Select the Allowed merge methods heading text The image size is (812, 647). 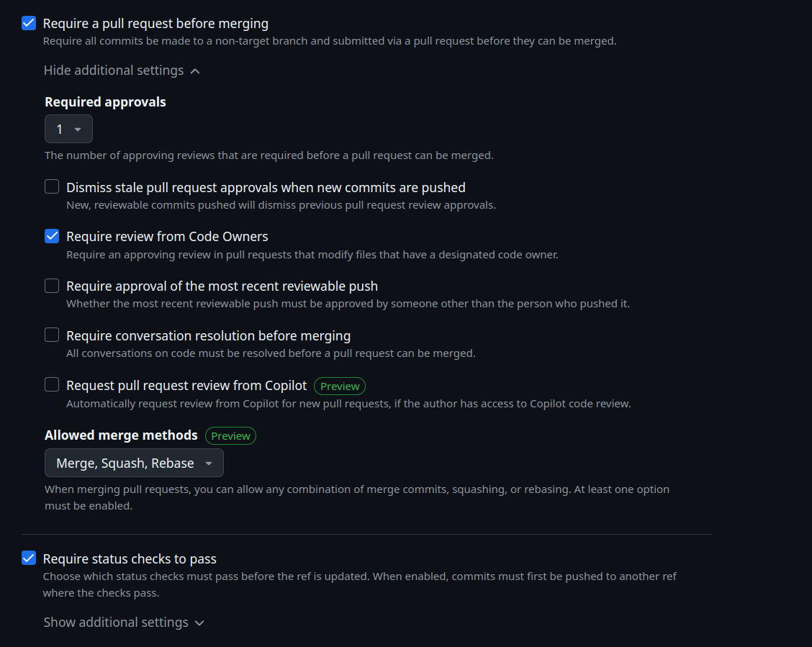(121, 435)
